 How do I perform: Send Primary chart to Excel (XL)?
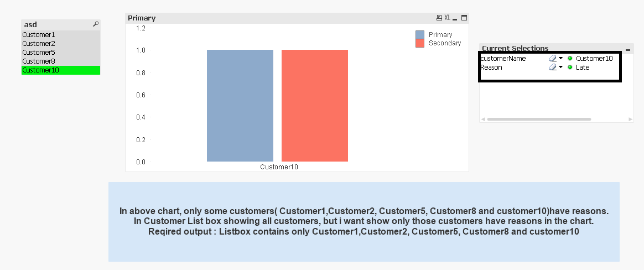(447, 18)
